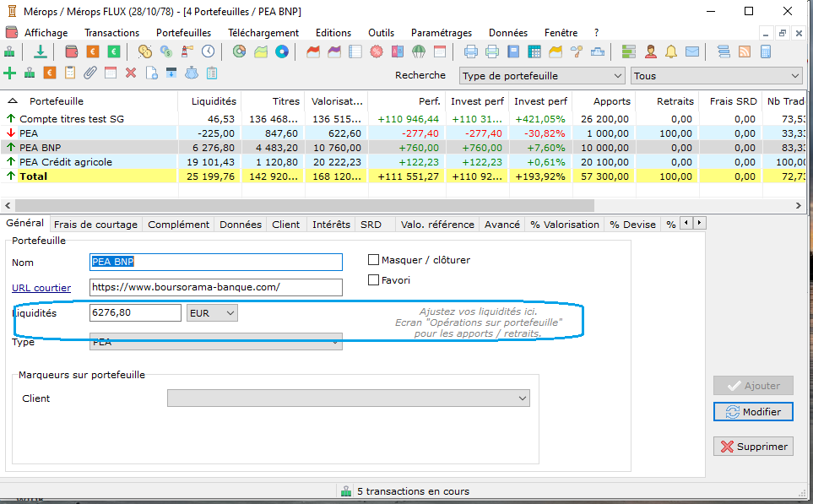Click the Modifier button
The height and width of the screenshot is (504, 813).
[x=753, y=412]
